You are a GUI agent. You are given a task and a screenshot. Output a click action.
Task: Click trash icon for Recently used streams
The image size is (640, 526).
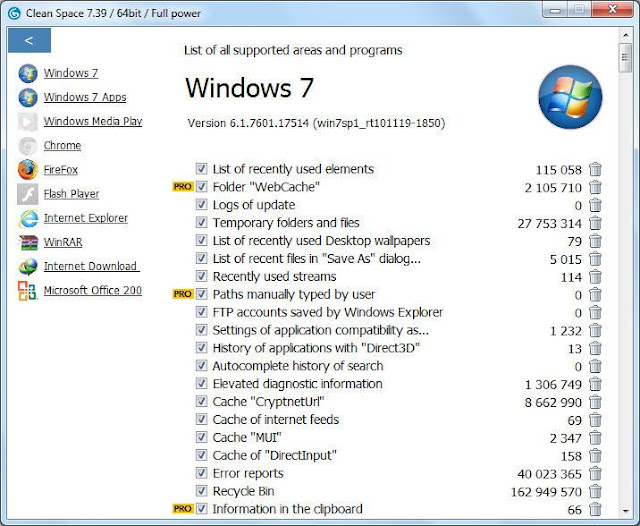pyautogui.click(x=596, y=277)
